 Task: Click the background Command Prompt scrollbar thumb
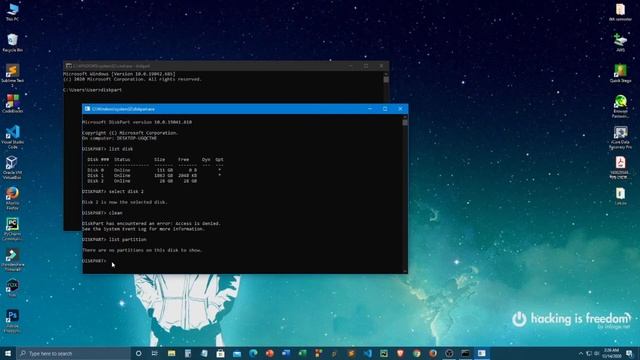pos(386,79)
